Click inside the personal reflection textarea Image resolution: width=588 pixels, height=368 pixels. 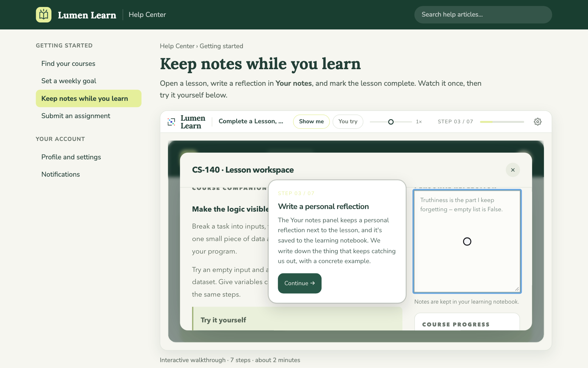(467, 241)
